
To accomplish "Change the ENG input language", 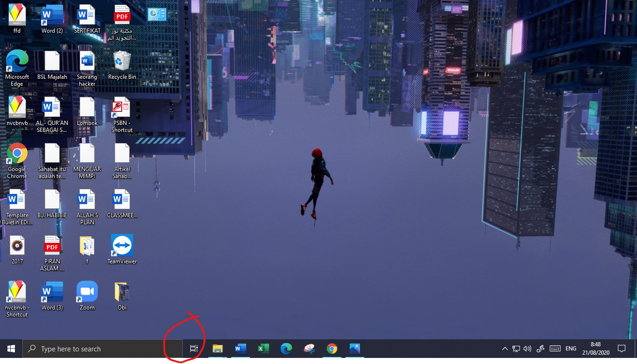I will 571,349.
